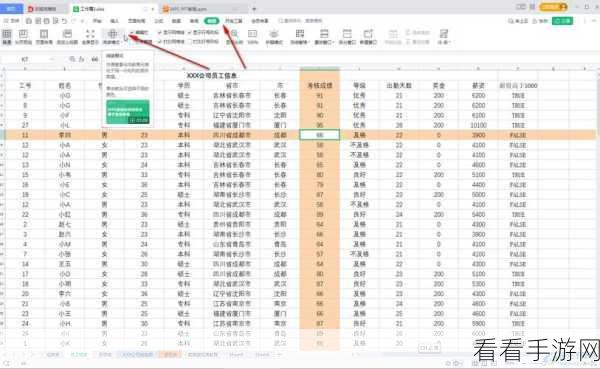Expand the Macro dropdown arrow
This screenshot has height=369, width=600.
(x=449, y=42)
